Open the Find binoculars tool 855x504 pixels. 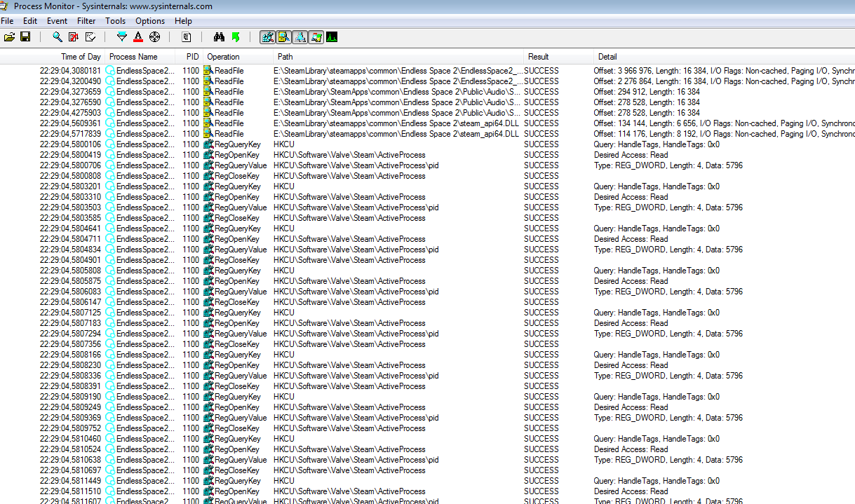pos(220,37)
